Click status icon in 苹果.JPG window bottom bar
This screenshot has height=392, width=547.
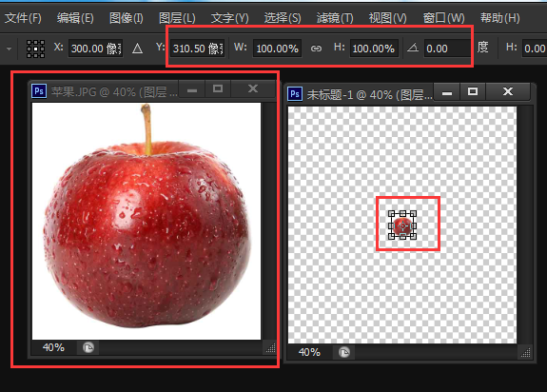coord(88,347)
